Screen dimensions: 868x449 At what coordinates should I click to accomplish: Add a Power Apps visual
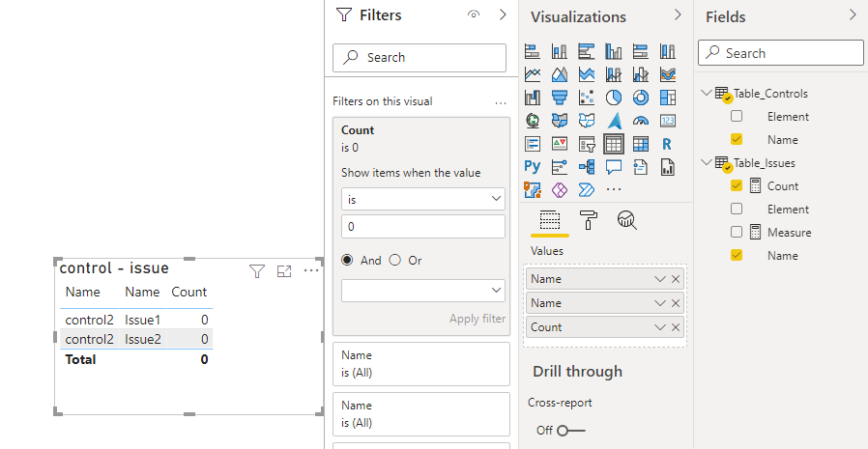559,189
